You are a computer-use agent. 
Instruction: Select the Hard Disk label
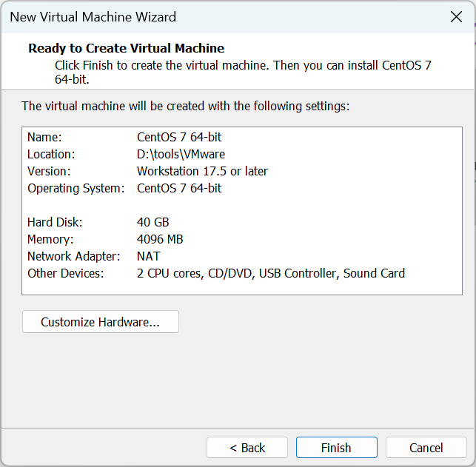(55, 222)
